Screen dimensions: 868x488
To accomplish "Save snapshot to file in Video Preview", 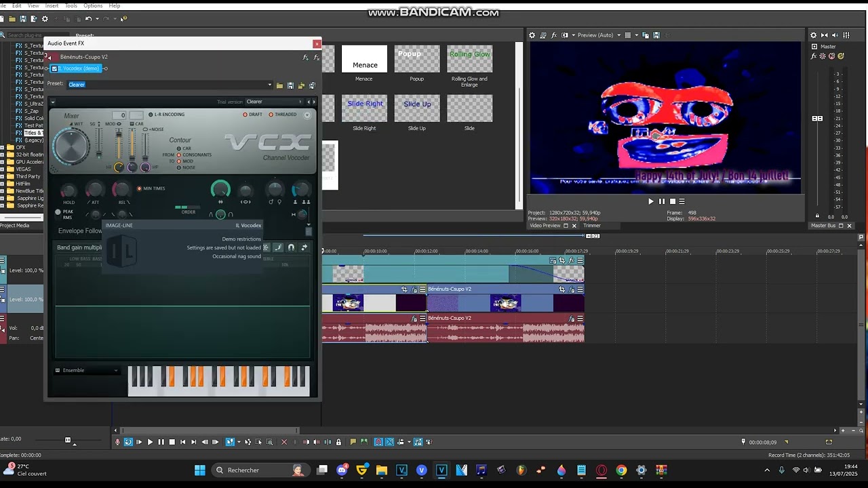I will pos(656,35).
